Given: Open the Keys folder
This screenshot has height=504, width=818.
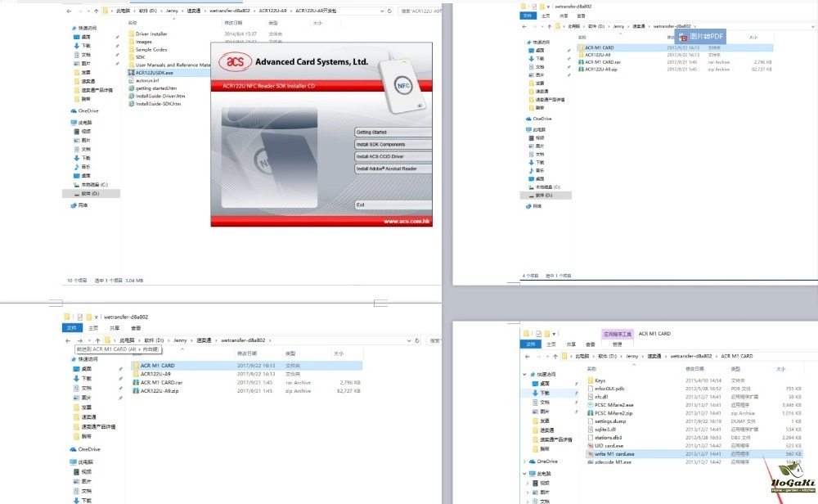Looking at the screenshot, I should tap(600, 380).
